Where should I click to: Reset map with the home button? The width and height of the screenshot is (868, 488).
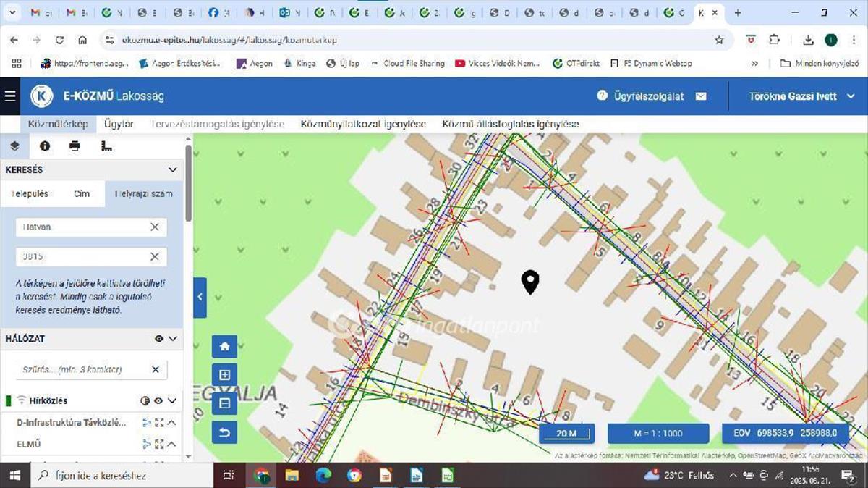click(224, 347)
